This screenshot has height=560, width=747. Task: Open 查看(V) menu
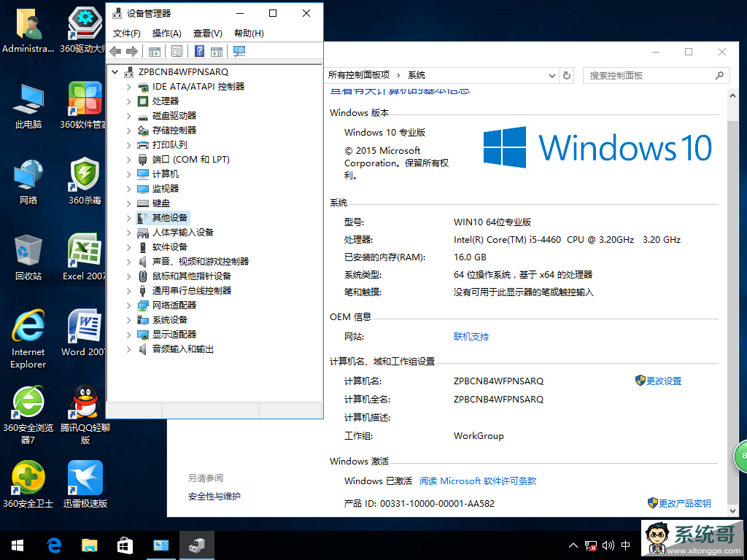(x=208, y=34)
